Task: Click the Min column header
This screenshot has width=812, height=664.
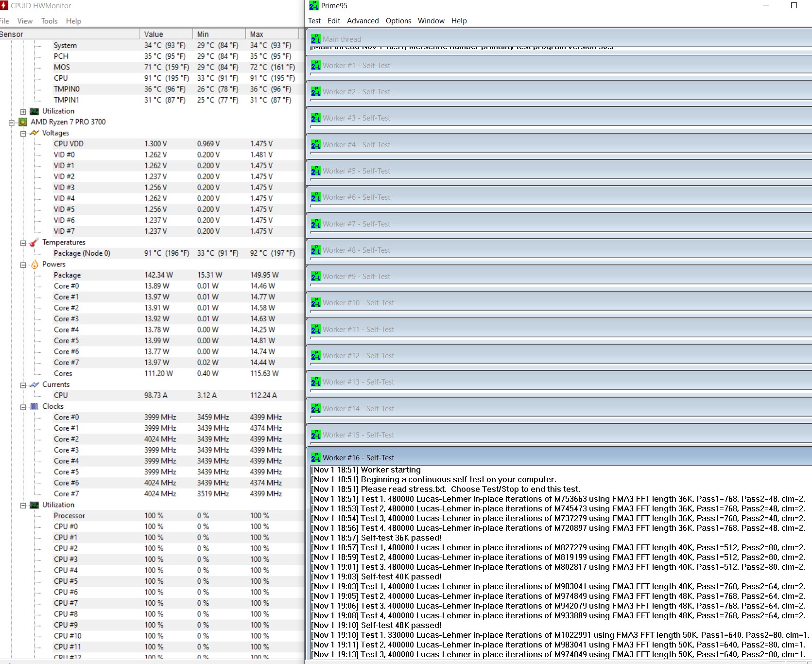Action: pos(219,34)
